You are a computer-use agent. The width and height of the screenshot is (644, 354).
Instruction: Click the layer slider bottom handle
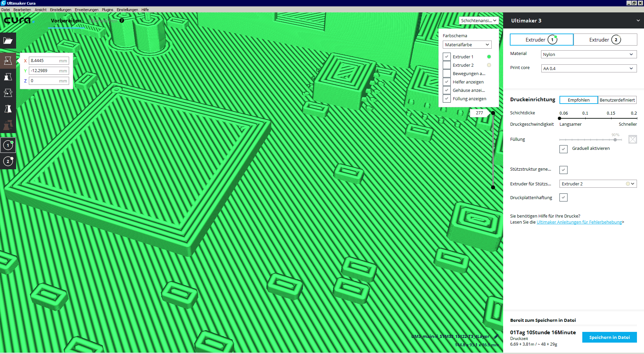coord(493,187)
